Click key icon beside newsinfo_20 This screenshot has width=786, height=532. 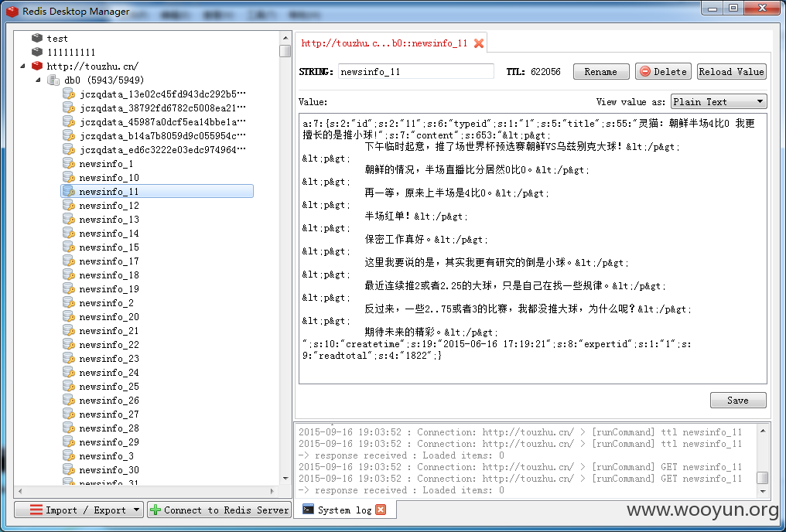69,316
